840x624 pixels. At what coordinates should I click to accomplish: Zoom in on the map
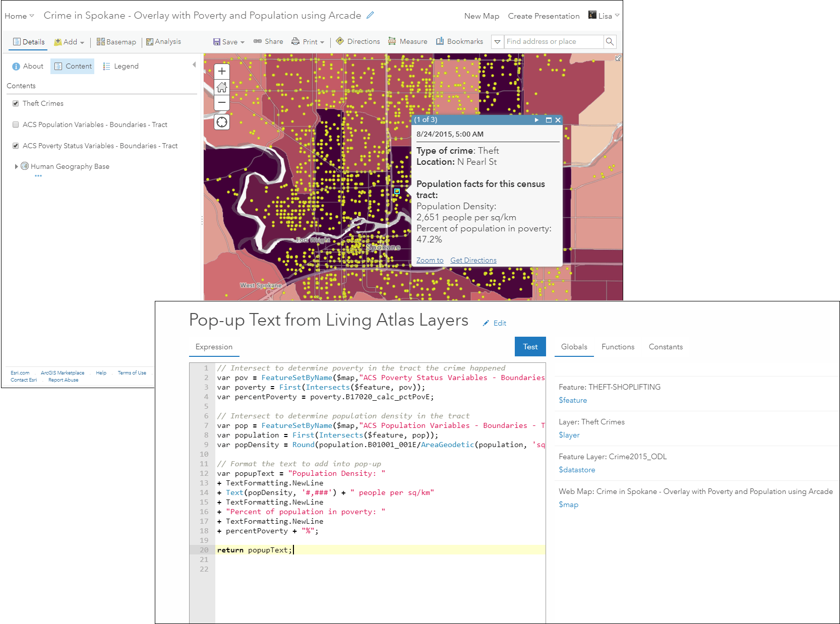click(222, 72)
